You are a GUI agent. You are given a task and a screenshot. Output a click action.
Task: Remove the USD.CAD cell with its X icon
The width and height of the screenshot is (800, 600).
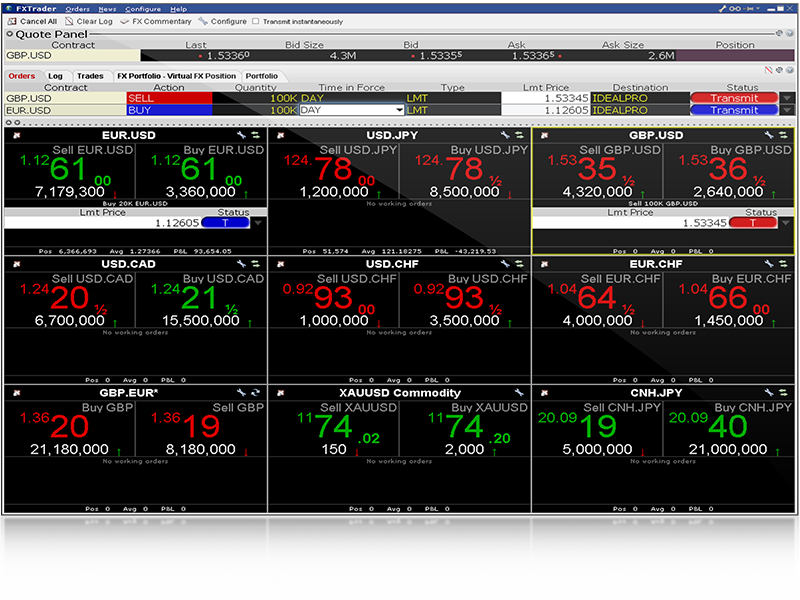[17, 264]
